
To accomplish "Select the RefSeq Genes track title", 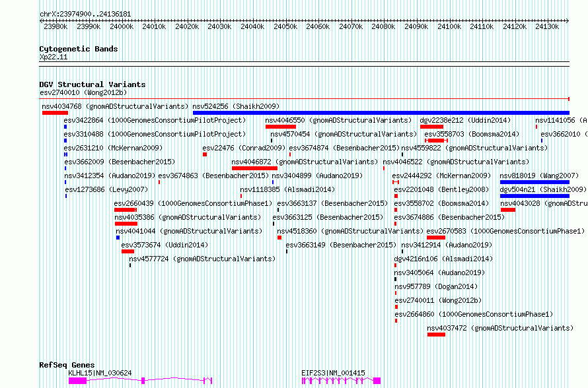I will pos(67,365).
